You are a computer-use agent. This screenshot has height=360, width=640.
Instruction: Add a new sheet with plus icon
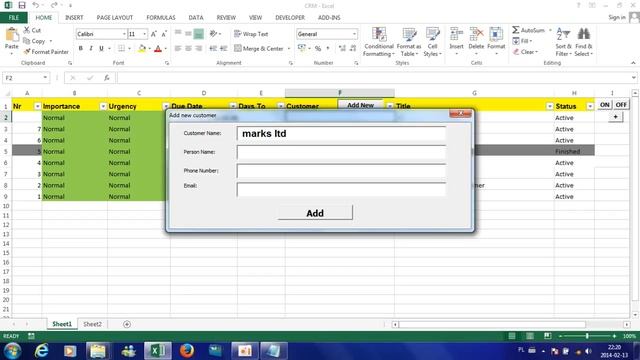coord(127,324)
